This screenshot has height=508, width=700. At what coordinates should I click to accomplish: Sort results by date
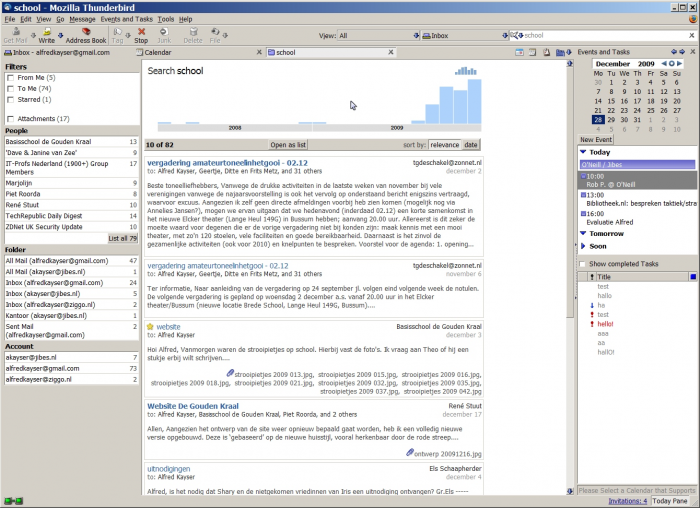pos(471,145)
